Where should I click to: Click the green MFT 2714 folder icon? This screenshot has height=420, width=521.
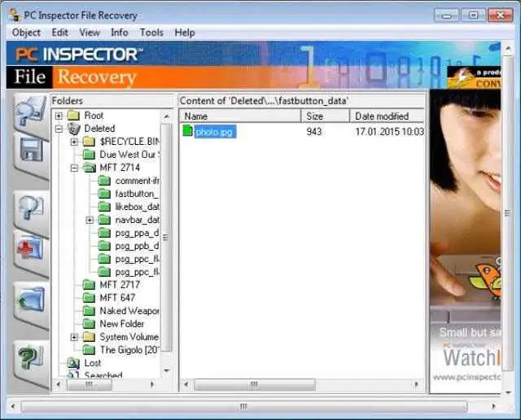(x=90, y=168)
